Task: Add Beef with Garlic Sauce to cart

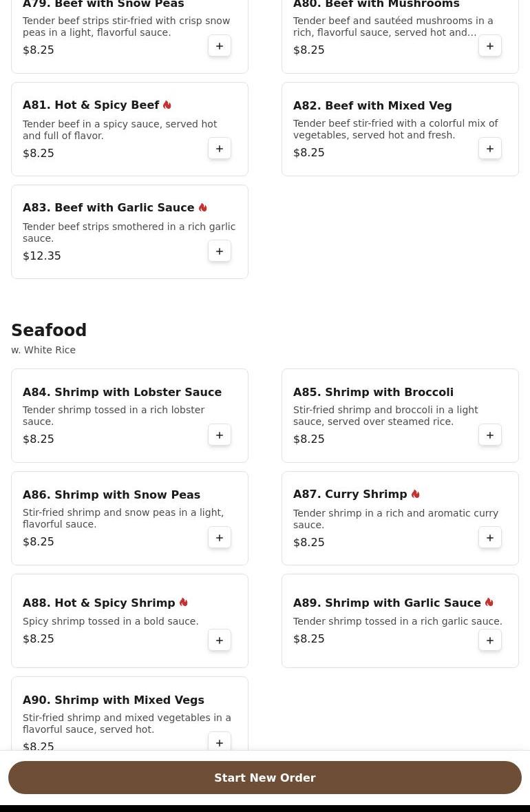Action: click(x=220, y=251)
